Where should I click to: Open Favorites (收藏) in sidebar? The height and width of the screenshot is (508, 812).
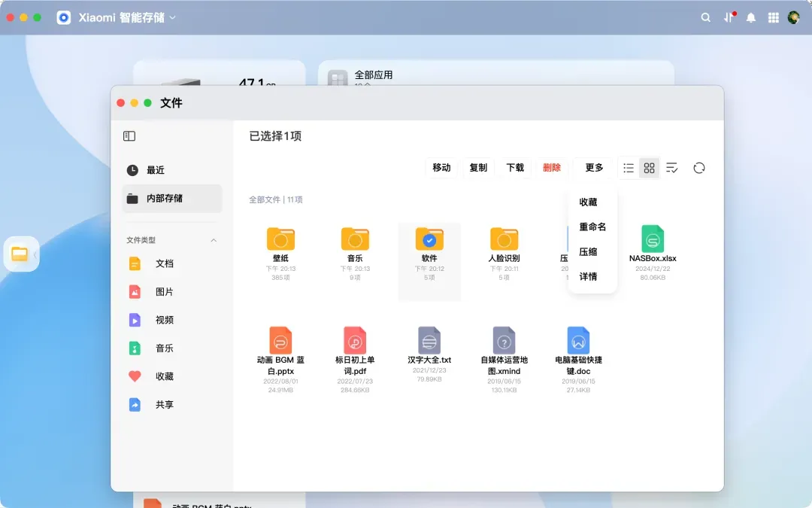[x=172, y=376]
